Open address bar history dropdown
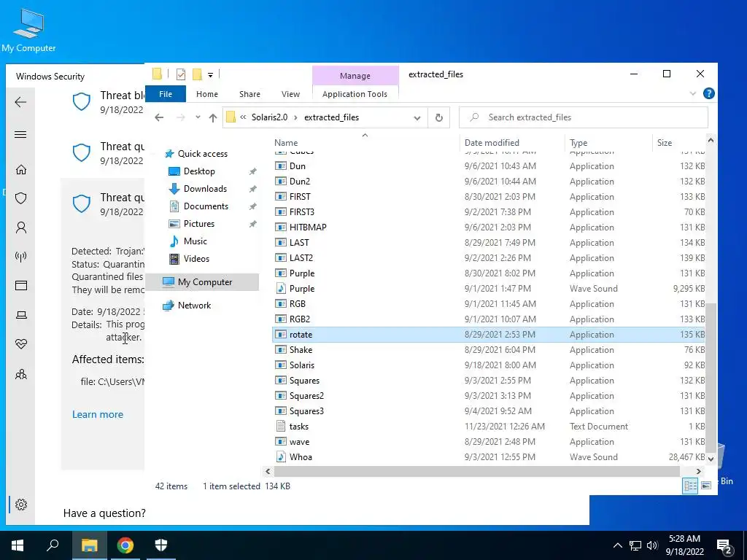This screenshot has width=747, height=560. (417, 118)
